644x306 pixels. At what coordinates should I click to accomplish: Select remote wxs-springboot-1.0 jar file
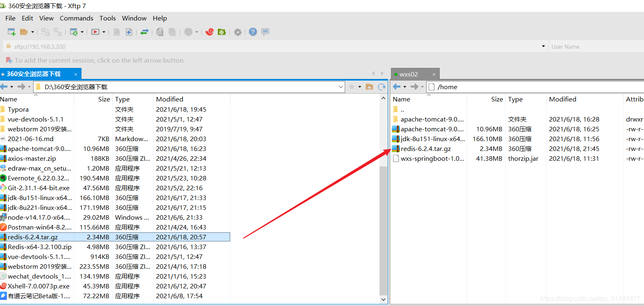pyautogui.click(x=517, y=158)
